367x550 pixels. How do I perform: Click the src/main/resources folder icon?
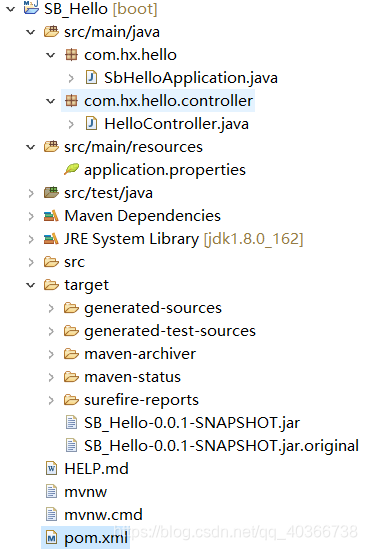(x=51, y=146)
